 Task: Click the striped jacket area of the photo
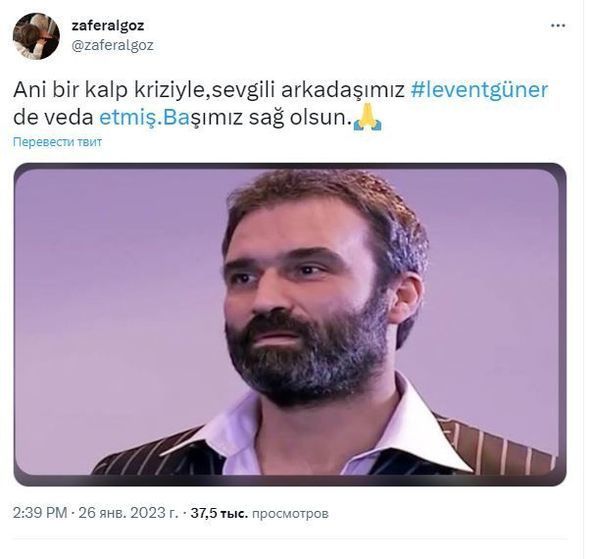[500, 444]
